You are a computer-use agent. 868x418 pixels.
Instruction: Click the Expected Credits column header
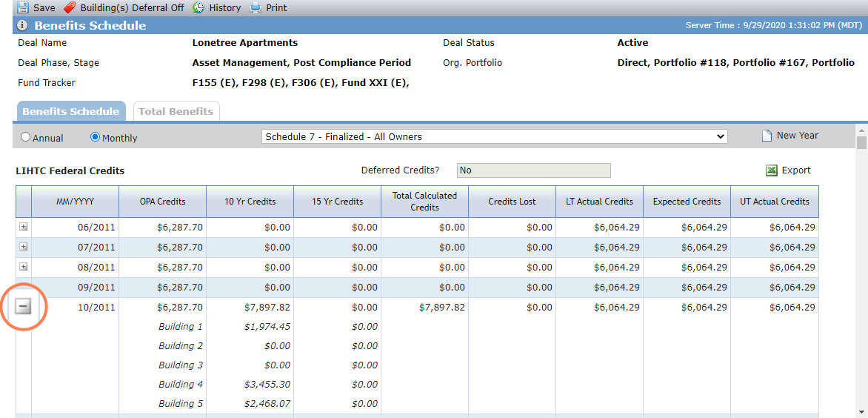pos(687,202)
